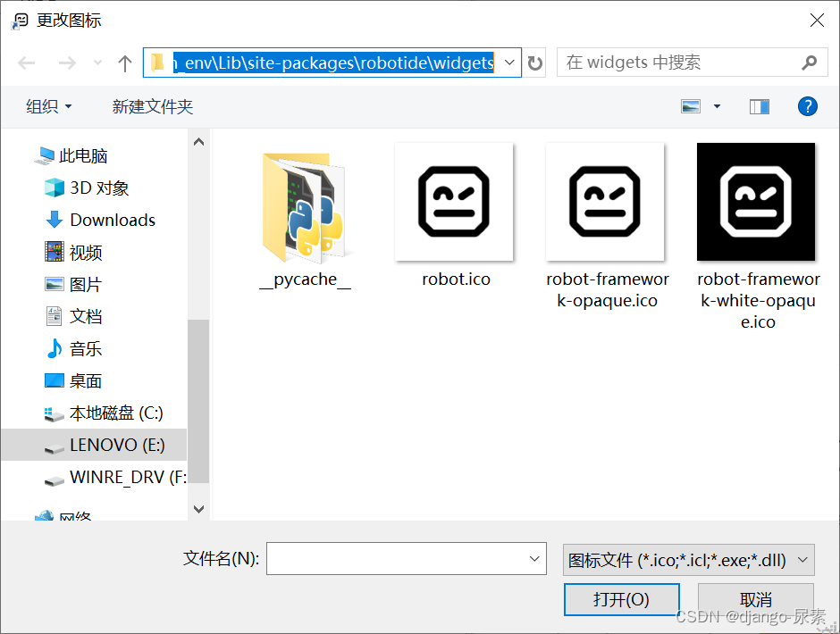Select 视频 in the sidebar

coord(85,252)
